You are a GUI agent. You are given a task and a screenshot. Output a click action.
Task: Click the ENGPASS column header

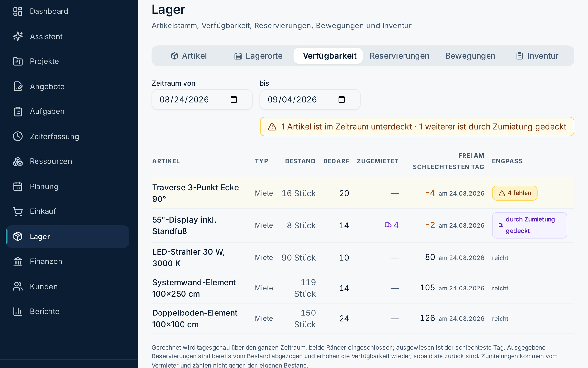point(507,161)
